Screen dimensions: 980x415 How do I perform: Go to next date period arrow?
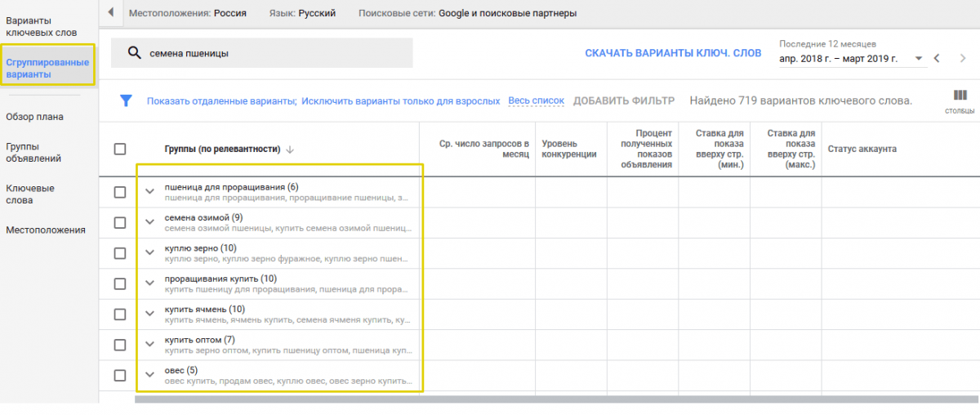963,58
